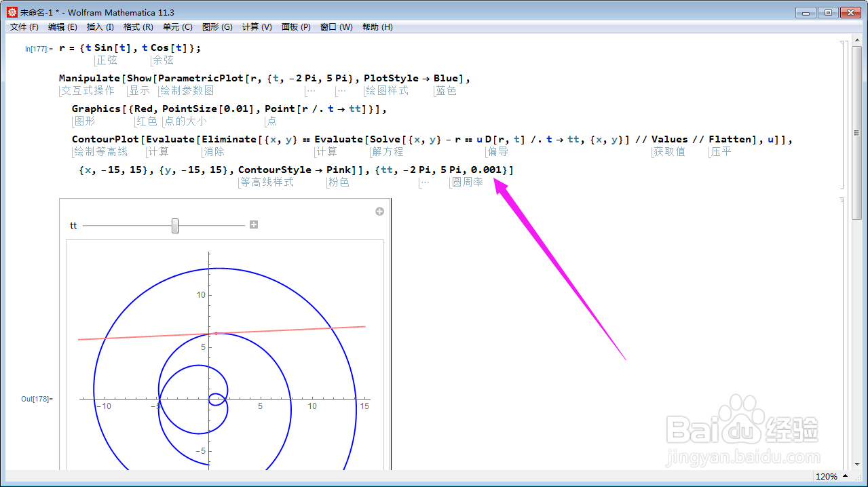Click the Mathematica app icon in title bar
The height and width of the screenshot is (487, 868).
pyautogui.click(x=12, y=12)
